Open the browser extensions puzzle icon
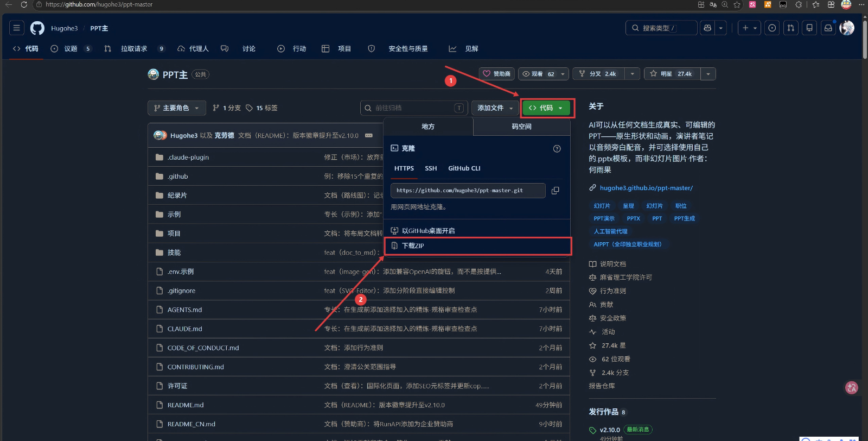Viewport: 868px width, 441px height. click(x=799, y=4)
